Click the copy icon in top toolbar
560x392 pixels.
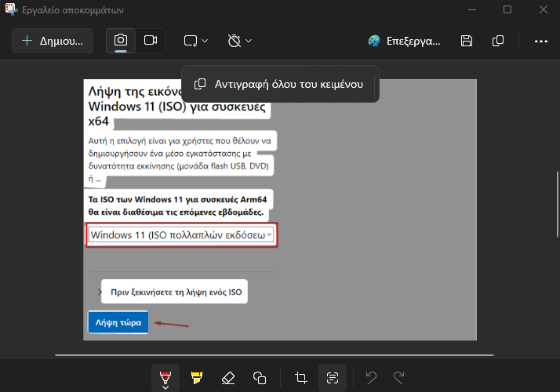[x=498, y=41]
